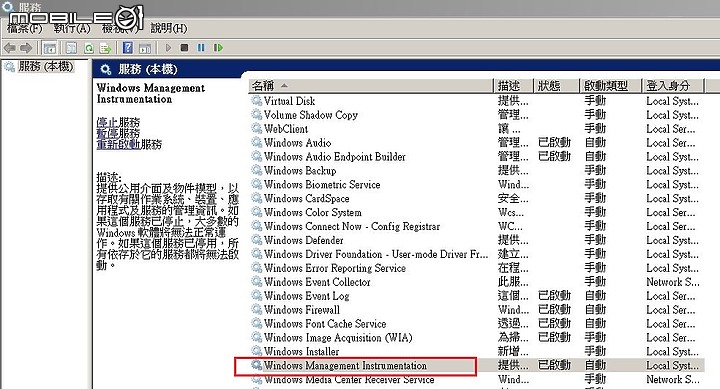
Task: Toggle the Action pane toolbar icon
Action: click(145, 48)
